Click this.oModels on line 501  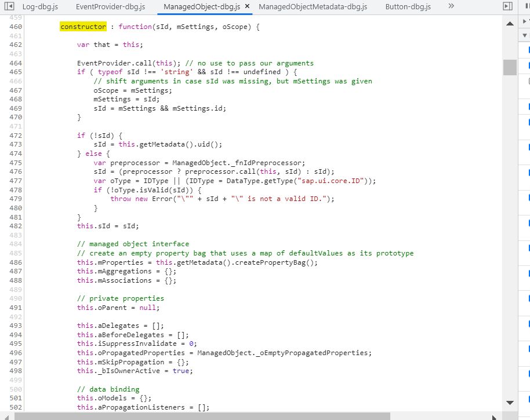coord(101,398)
